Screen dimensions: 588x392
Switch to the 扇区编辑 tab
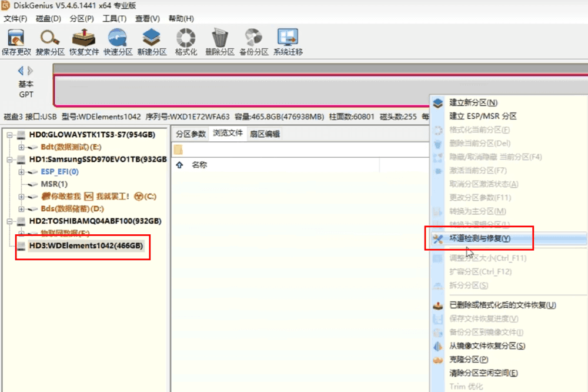265,134
